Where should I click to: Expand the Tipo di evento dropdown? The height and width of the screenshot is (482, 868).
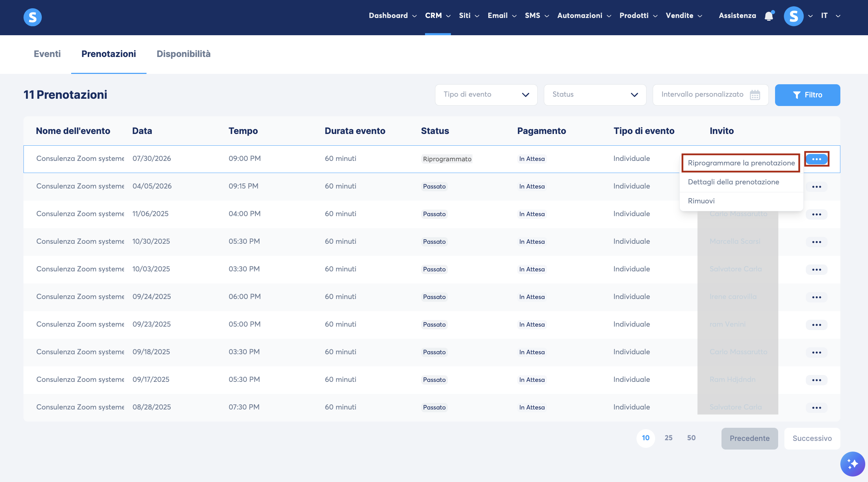click(x=486, y=95)
